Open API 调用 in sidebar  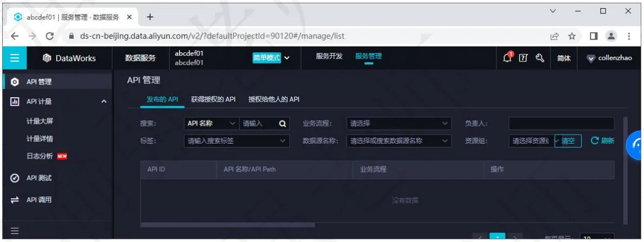pos(39,200)
